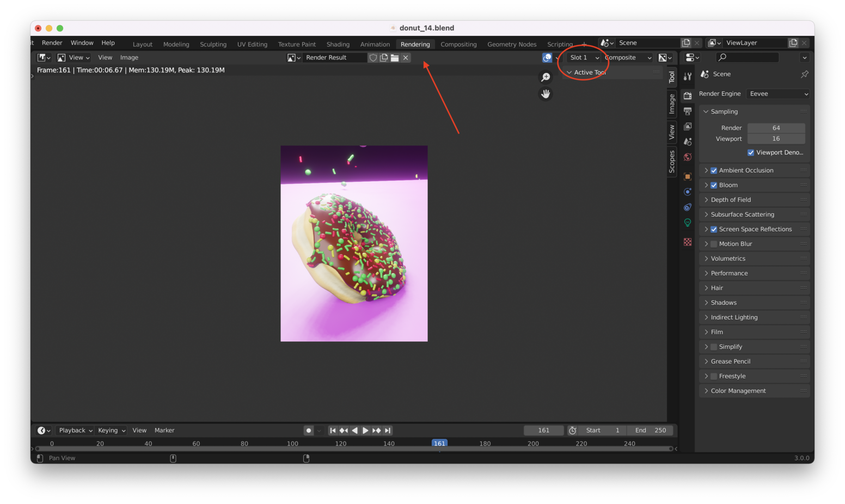The image size is (845, 504).
Task: Open the Object Properties orange square icon
Action: [688, 176]
